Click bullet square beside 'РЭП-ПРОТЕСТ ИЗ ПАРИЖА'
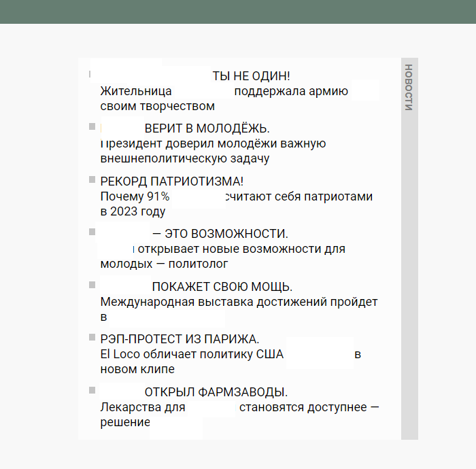 pyautogui.click(x=92, y=337)
